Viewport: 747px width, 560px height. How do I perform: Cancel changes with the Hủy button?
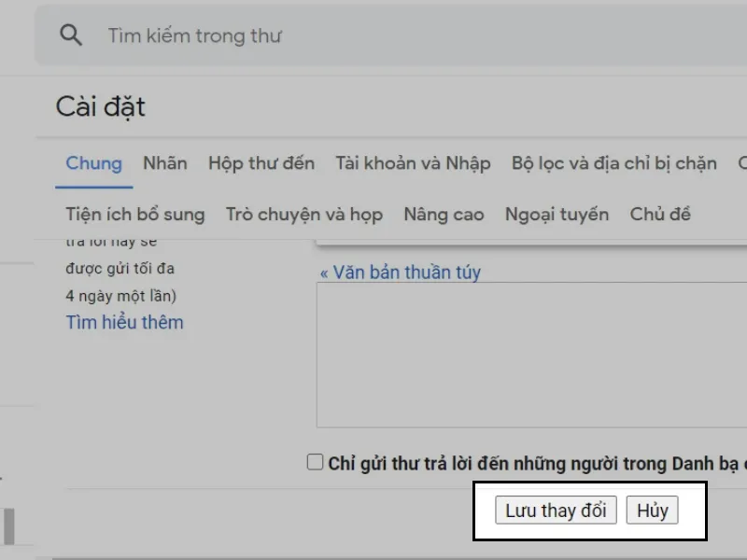(x=654, y=510)
